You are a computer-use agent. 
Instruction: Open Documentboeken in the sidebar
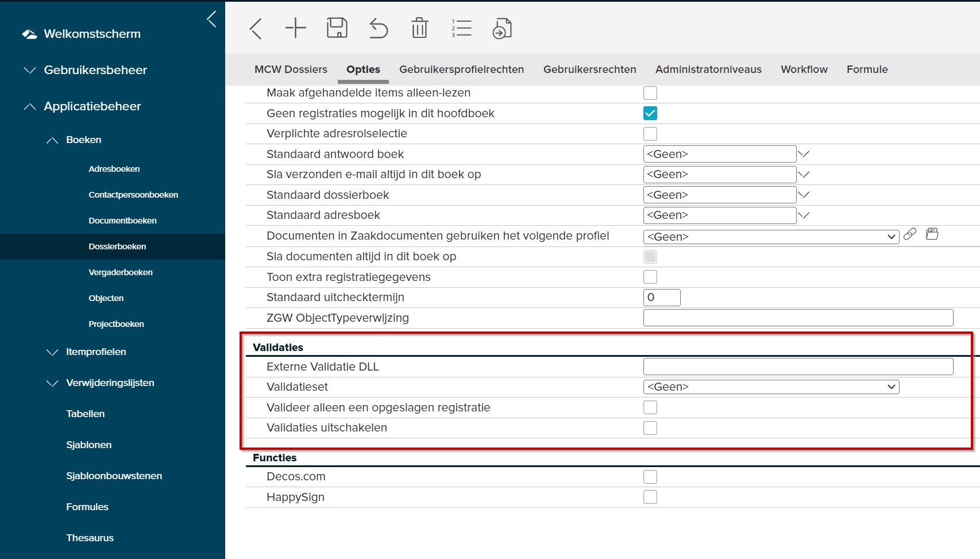tap(122, 221)
